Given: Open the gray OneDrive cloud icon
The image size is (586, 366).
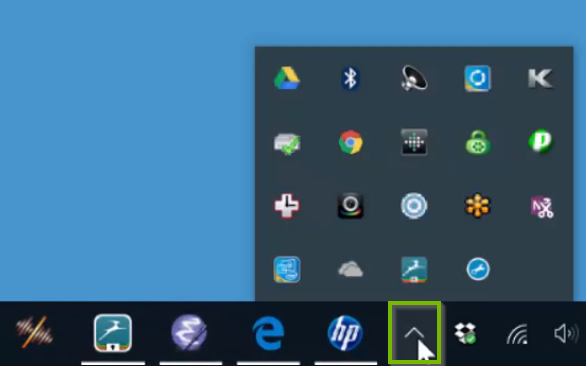Looking at the screenshot, I should click(350, 270).
